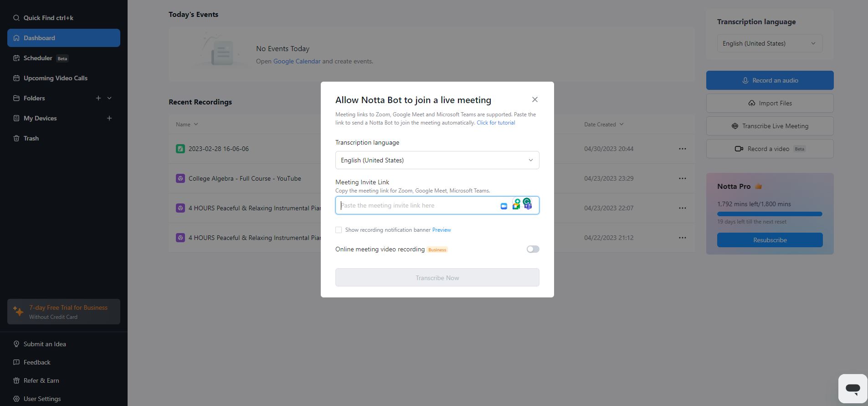Sort recordings by Date Created
The image size is (868, 406).
point(604,124)
